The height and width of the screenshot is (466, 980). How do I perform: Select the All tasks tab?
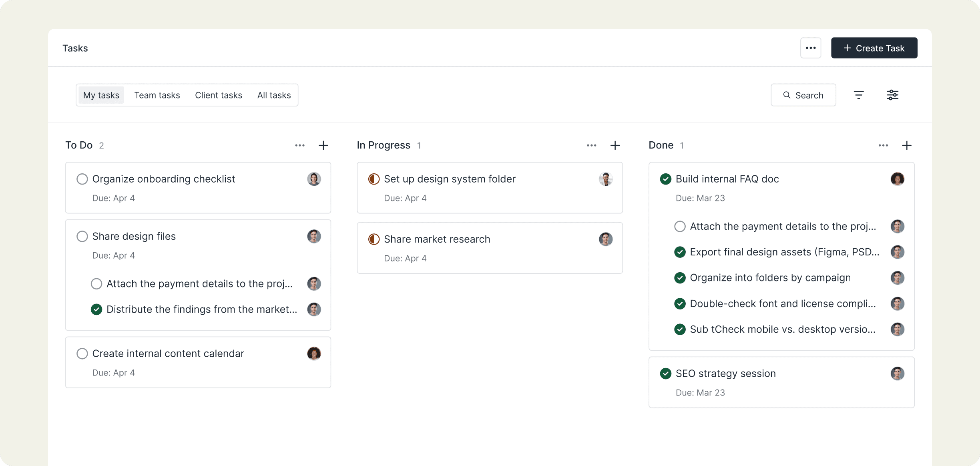[x=274, y=95]
